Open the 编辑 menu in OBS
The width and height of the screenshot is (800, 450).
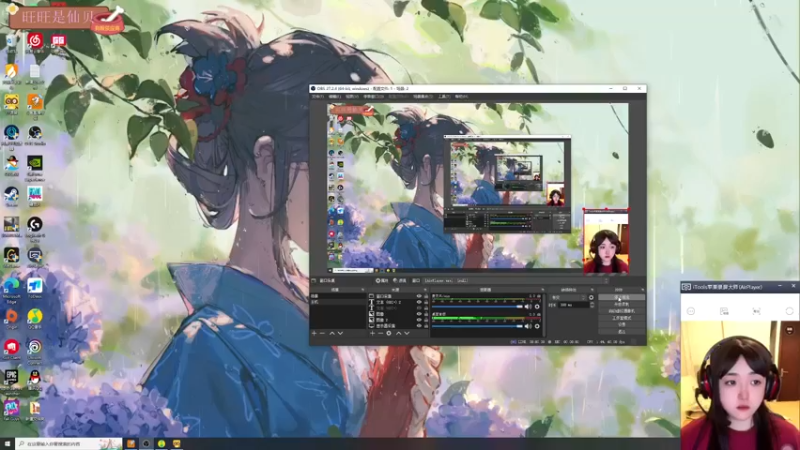click(x=334, y=96)
